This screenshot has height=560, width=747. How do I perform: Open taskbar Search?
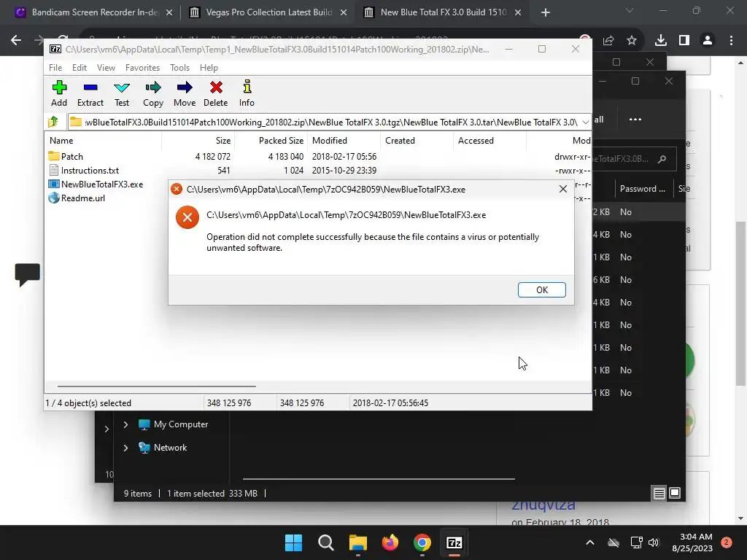tap(326, 542)
